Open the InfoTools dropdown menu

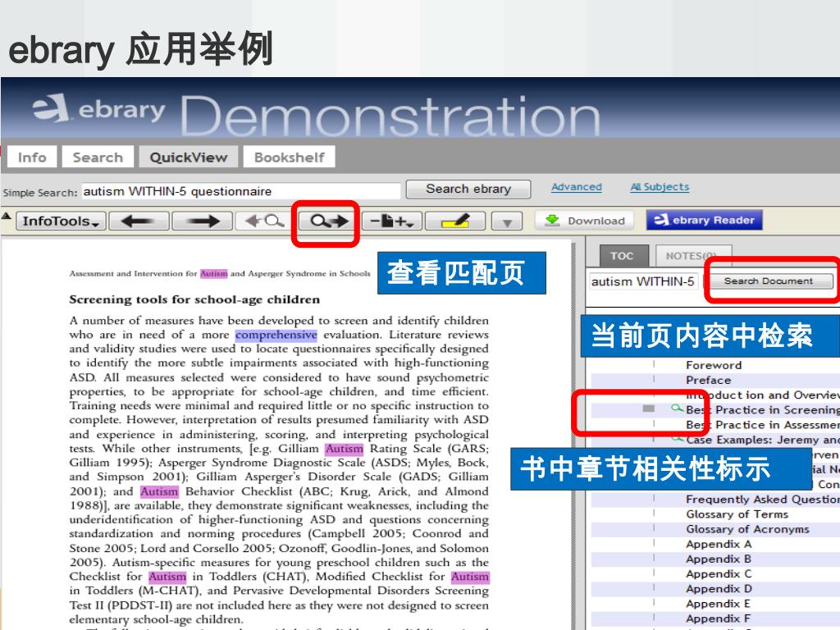(x=61, y=221)
